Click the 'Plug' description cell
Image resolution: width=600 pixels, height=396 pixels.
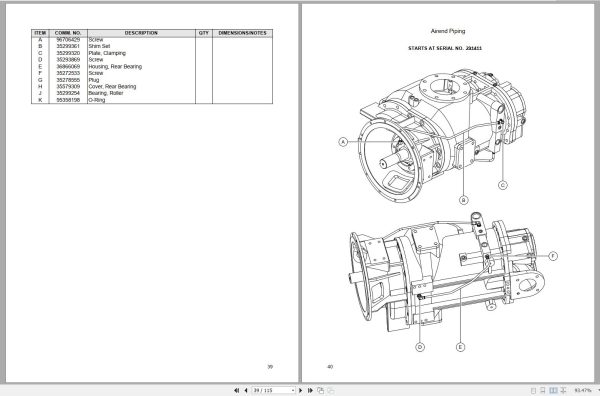click(94, 80)
